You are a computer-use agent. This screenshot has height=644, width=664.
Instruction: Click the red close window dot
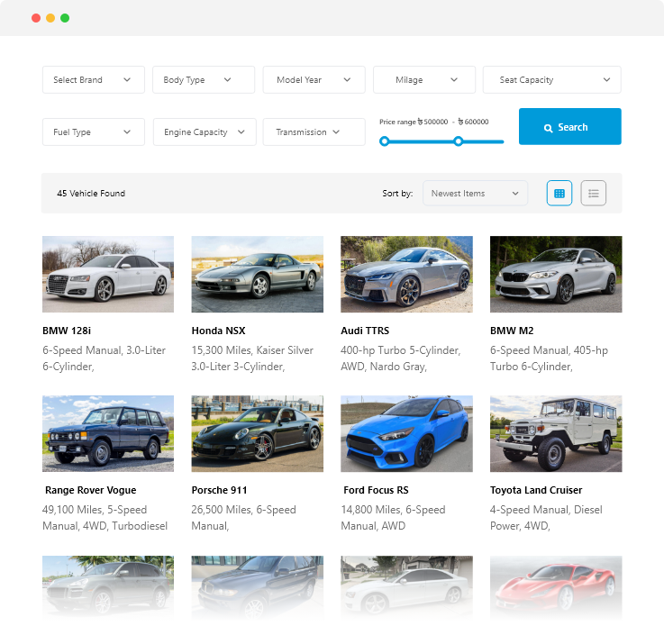(36, 18)
